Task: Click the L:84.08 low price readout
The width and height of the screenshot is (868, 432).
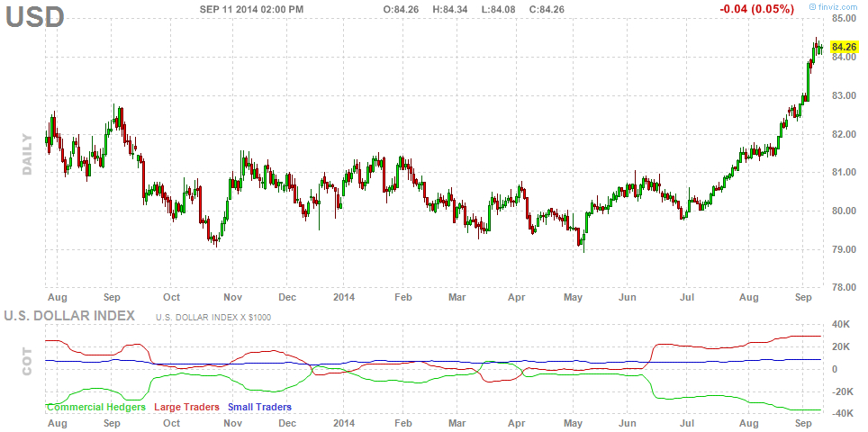Action: 498,9
